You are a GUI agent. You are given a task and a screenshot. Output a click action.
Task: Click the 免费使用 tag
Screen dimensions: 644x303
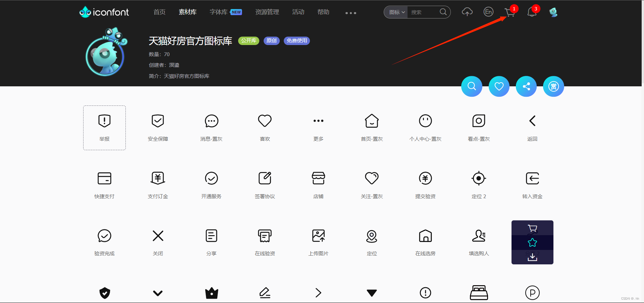297,41
